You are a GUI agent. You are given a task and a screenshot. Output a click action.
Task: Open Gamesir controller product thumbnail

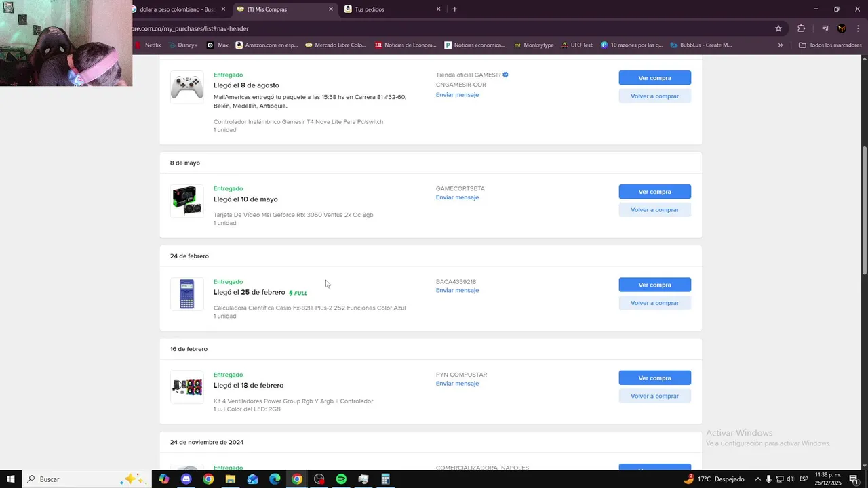186,87
